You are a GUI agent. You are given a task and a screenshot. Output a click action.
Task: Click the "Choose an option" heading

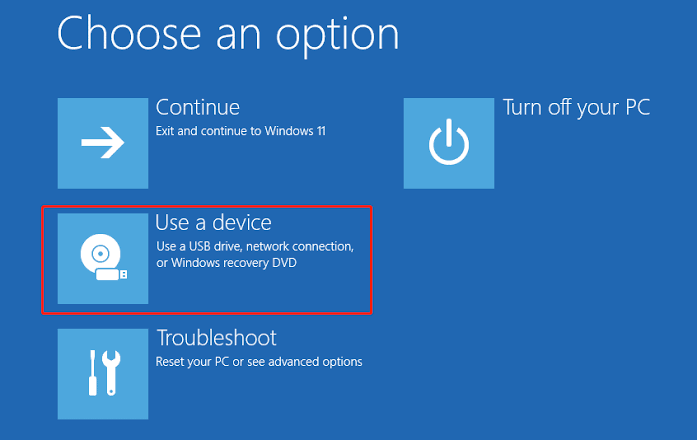[228, 33]
